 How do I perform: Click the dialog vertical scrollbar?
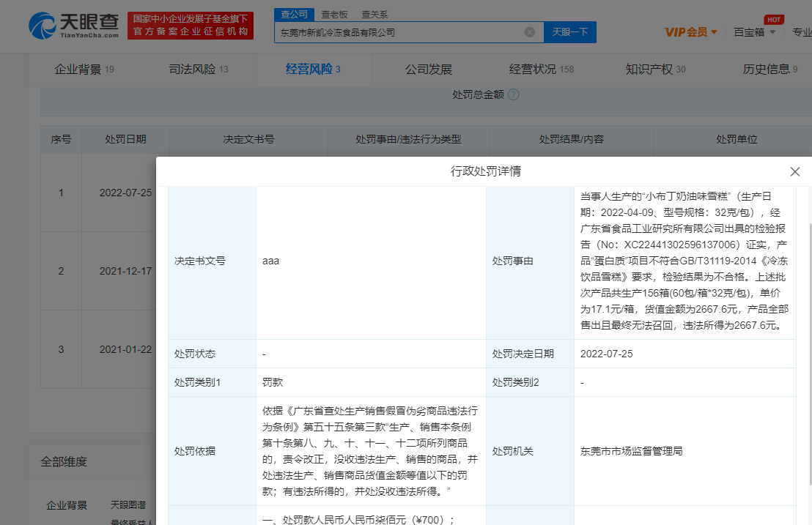click(809, 354)
